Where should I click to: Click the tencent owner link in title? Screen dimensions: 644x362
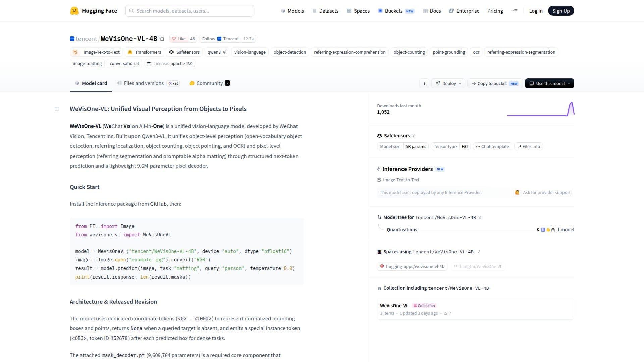pyautogui.click(x=86, y=39)
